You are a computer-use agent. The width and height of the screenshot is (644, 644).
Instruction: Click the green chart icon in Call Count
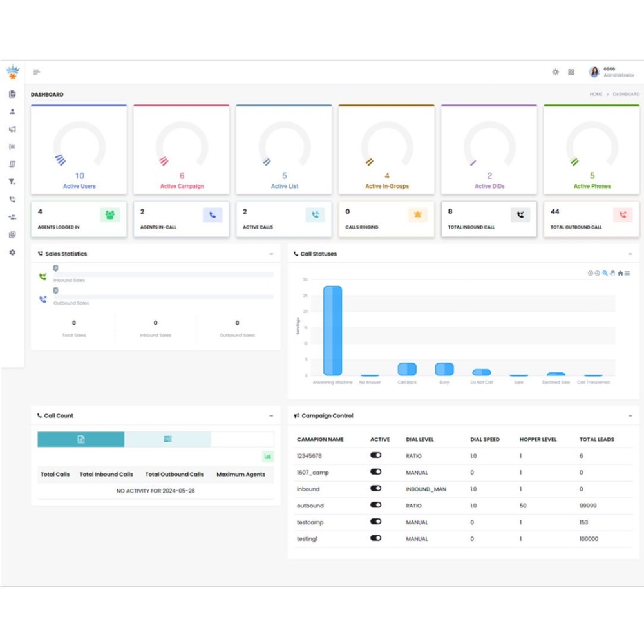coord(267,457)
